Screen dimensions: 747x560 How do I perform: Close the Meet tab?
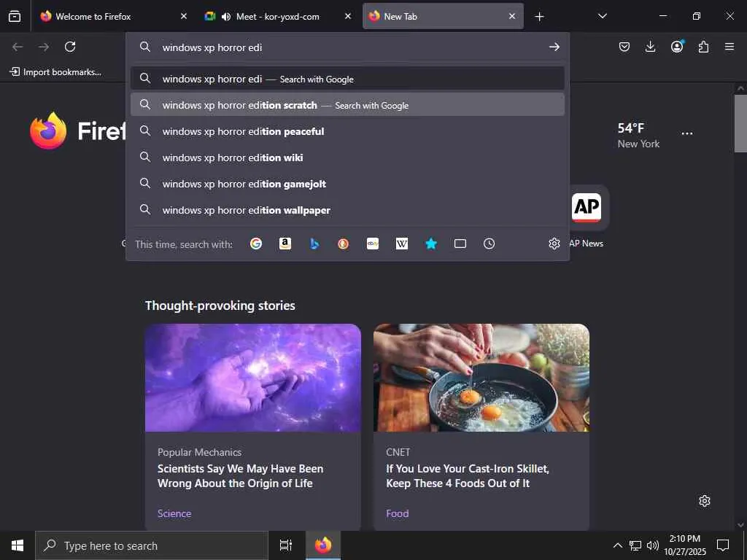tap(348, 16)
